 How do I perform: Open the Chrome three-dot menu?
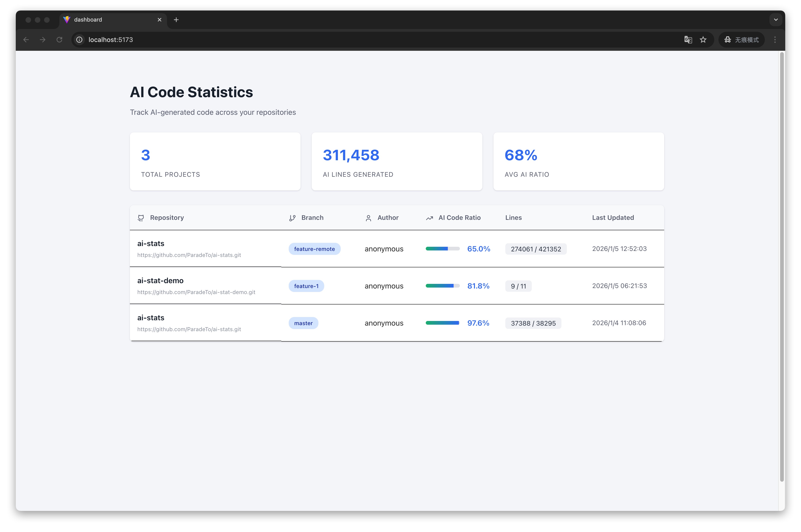pos(775,40)
